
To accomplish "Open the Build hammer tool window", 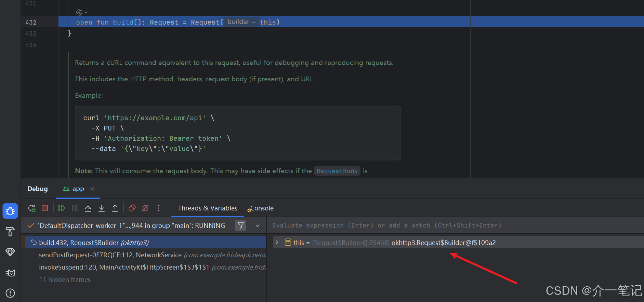I will tap(10, 232).
